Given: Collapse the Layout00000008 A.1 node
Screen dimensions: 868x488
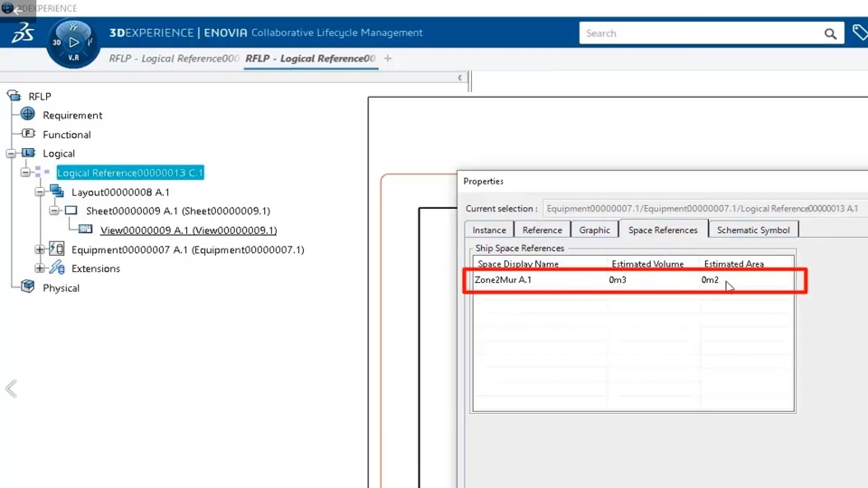Looking at the screenshot, I should [40, 192].
